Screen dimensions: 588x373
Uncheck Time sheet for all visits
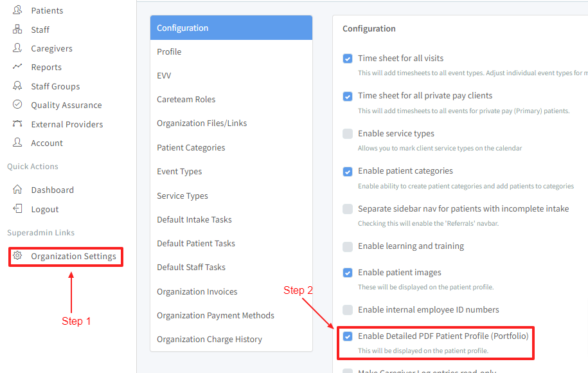tap(348, 59)
